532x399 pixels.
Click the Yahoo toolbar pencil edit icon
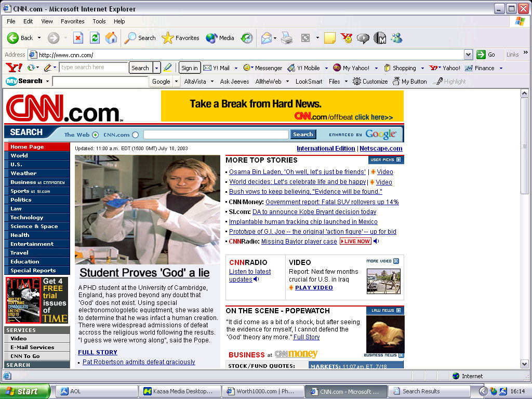(47, 68)
